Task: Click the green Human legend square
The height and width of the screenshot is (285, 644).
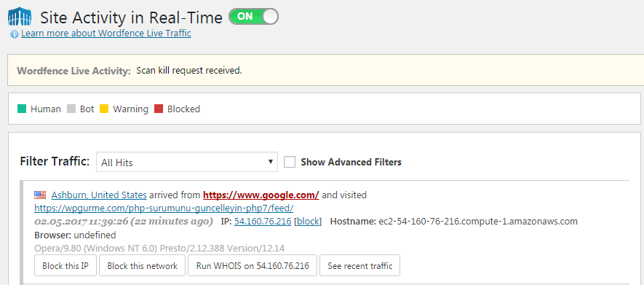Action: pyautogui.click(x=22, y=109)
